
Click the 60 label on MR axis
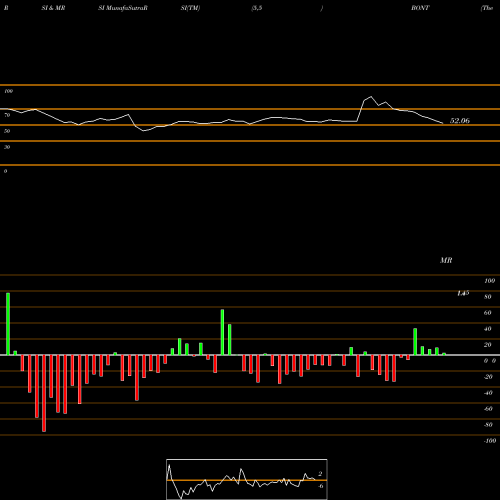(488, 313)
